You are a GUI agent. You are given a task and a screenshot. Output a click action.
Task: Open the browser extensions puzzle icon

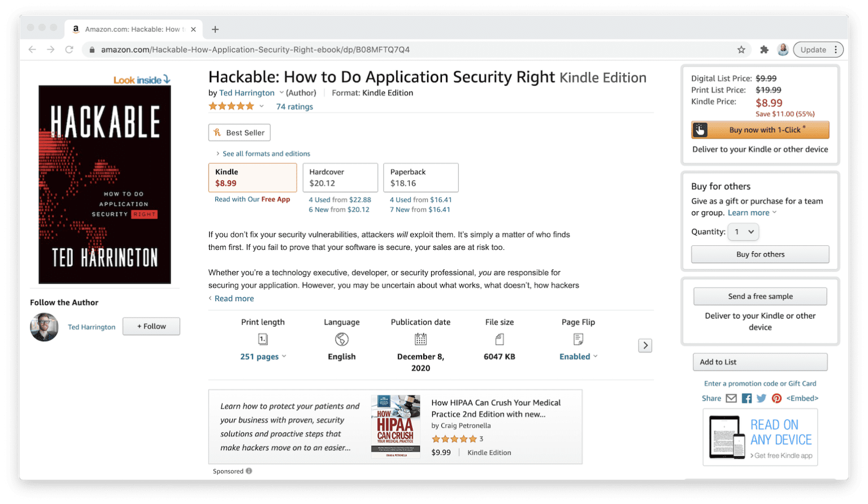[764, 49]
